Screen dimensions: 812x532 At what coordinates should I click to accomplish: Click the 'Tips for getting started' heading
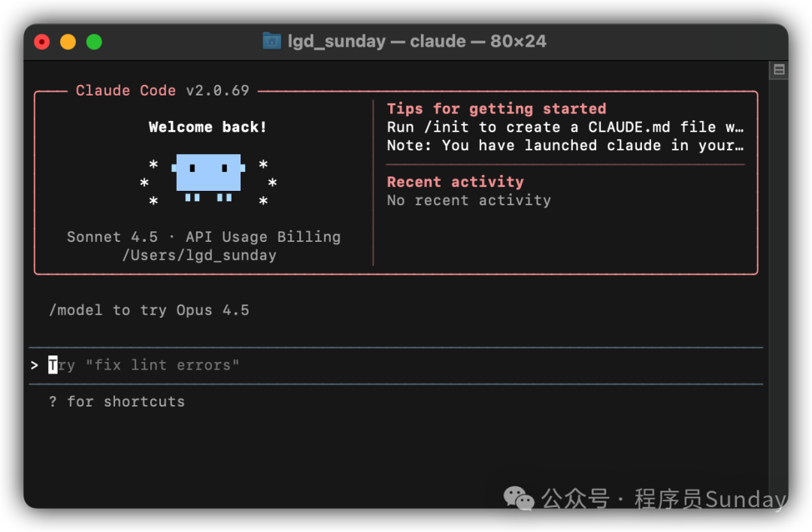click(496, 108)
